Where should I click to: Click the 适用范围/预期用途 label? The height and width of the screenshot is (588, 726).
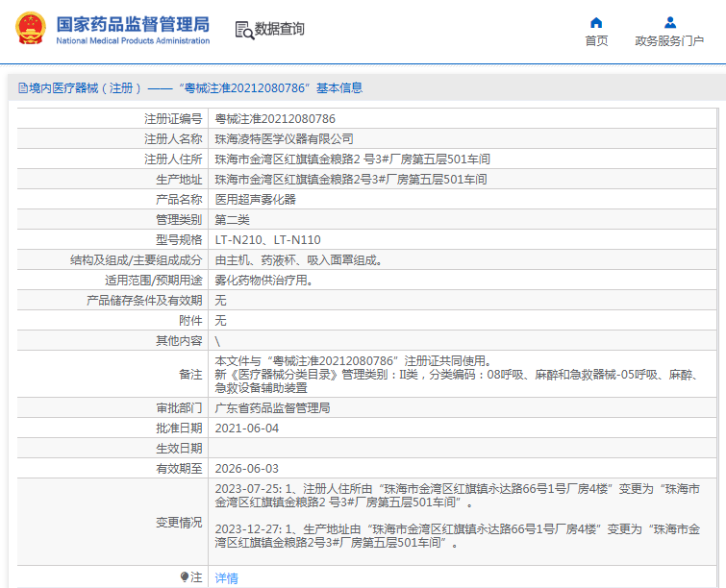point(153,281)
